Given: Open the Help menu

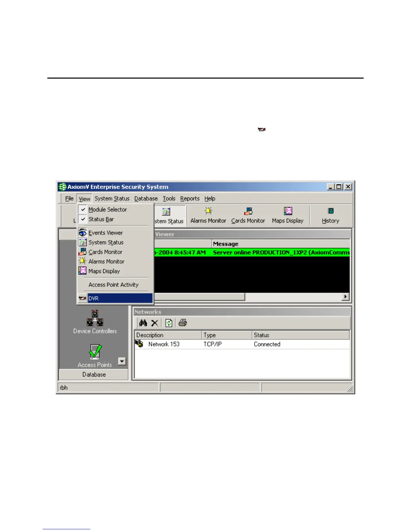Looking at the screenshot, I should point(210,198).
